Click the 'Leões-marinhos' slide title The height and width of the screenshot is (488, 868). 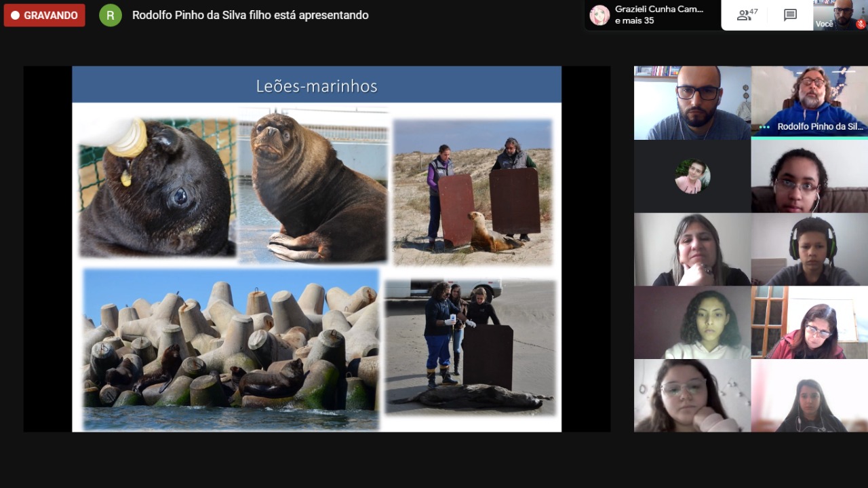click(x=317, y=86)
